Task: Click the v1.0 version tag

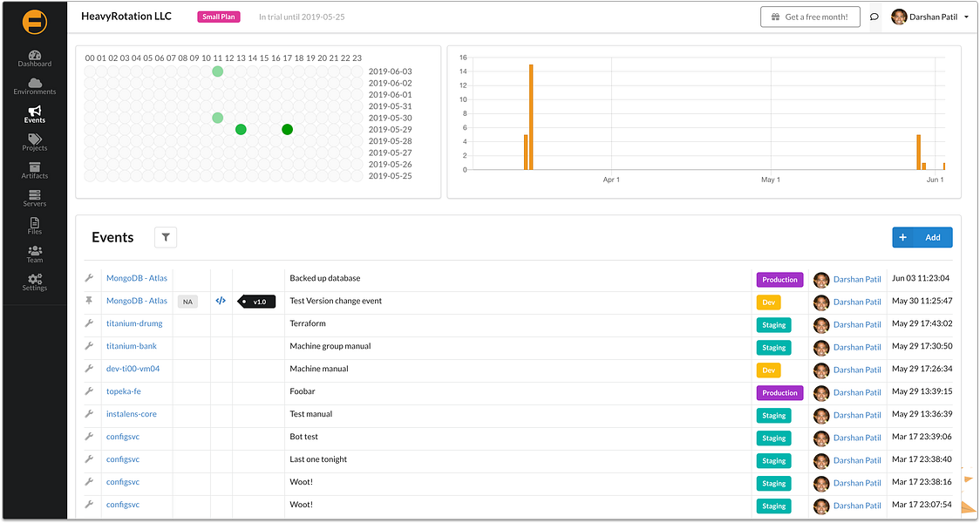Action: coord(256,302)
